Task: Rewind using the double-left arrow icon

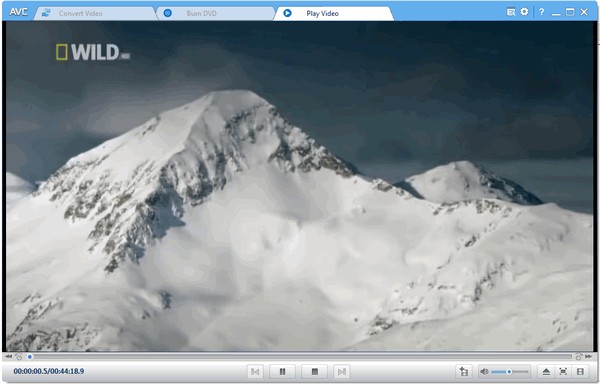Action: [8, 357]
